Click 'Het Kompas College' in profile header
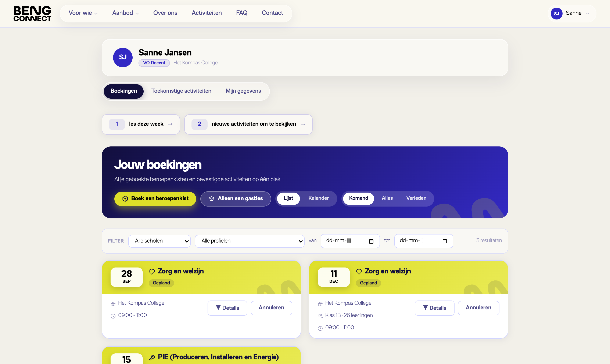Screen dimensions: 610x364 [x=195, y=63]
